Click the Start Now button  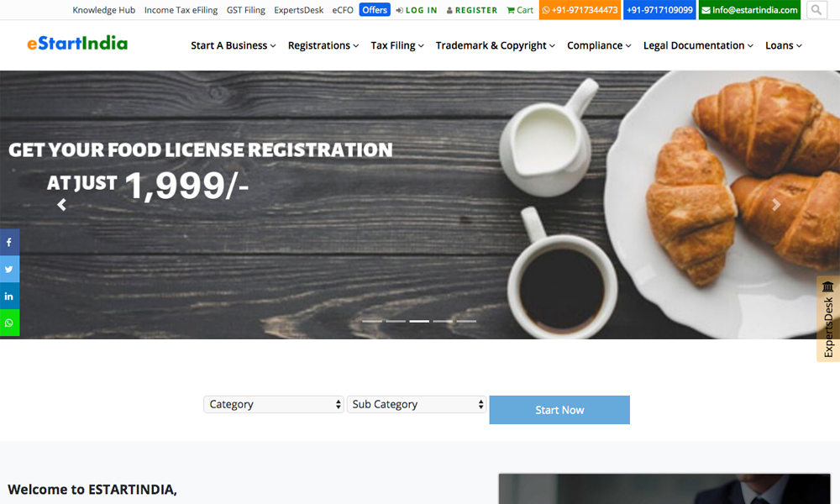(559, 410)
